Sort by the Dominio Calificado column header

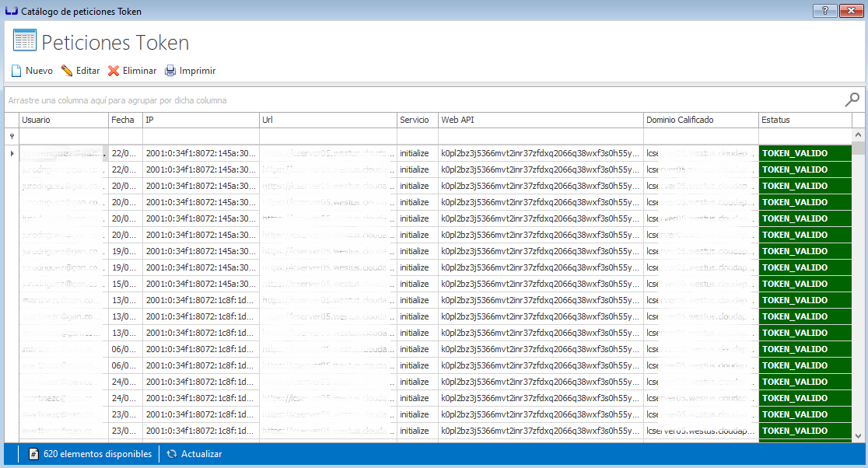pyautogui.click(x=701, y=120)
